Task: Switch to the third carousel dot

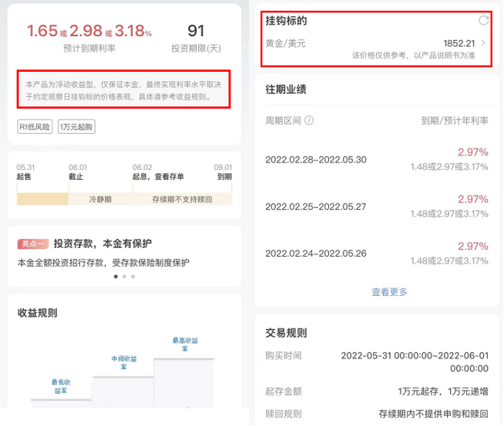Action: point(133,277)
